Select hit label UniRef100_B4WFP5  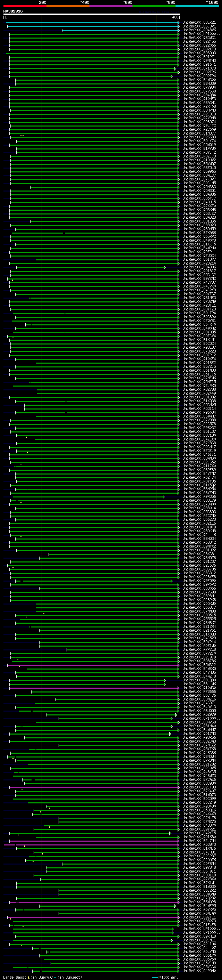(199, 906)
